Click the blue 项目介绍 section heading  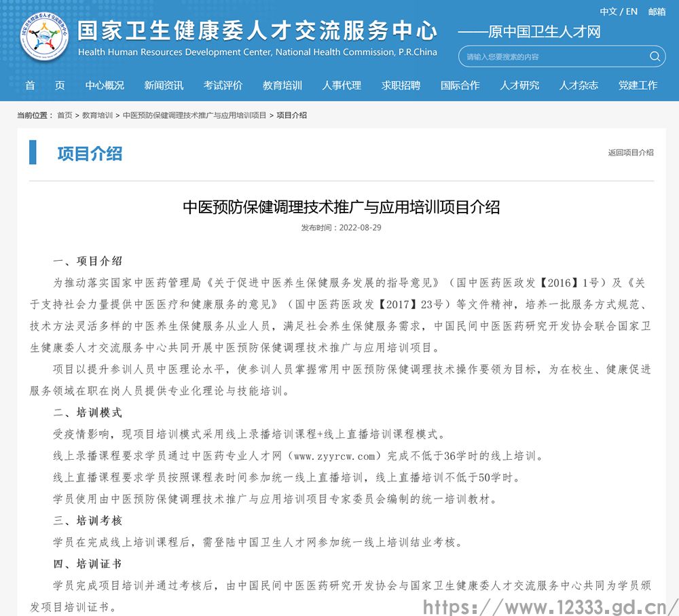click(x=90, y=153)
